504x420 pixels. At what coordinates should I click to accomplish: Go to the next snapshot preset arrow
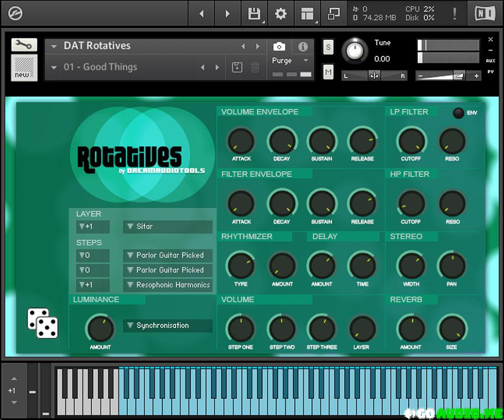coord(217,67)
